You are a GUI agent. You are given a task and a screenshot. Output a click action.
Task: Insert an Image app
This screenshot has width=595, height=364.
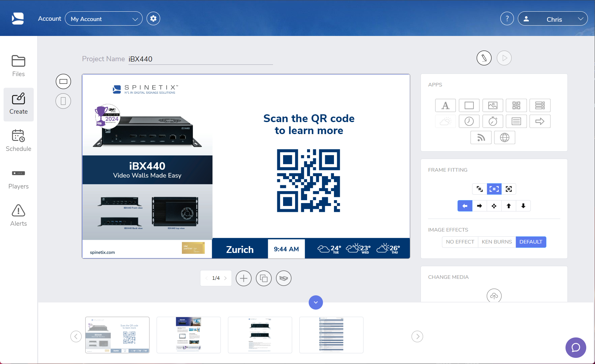(x=493, y=106)
